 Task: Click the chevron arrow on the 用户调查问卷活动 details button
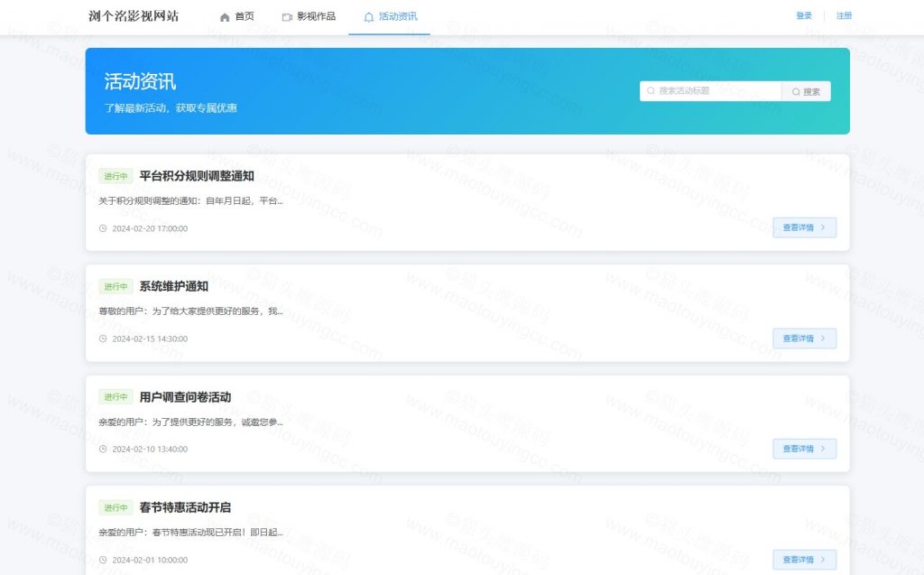click(x=823, y=449)
